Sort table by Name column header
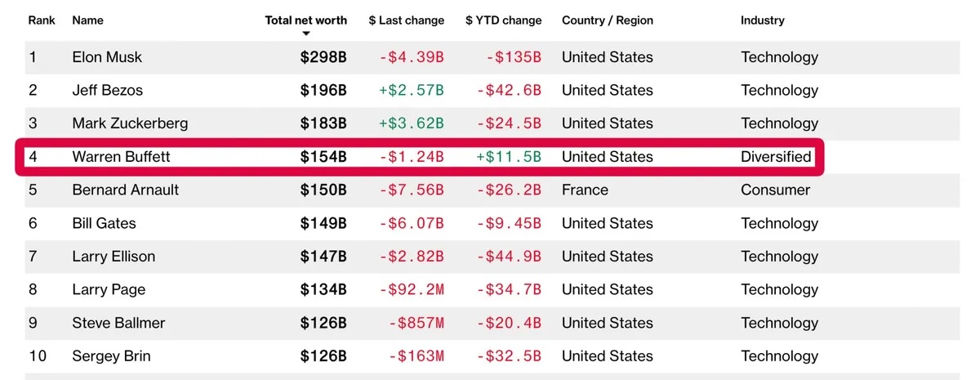Screen dimensions: 980x380 click(87, 20)
